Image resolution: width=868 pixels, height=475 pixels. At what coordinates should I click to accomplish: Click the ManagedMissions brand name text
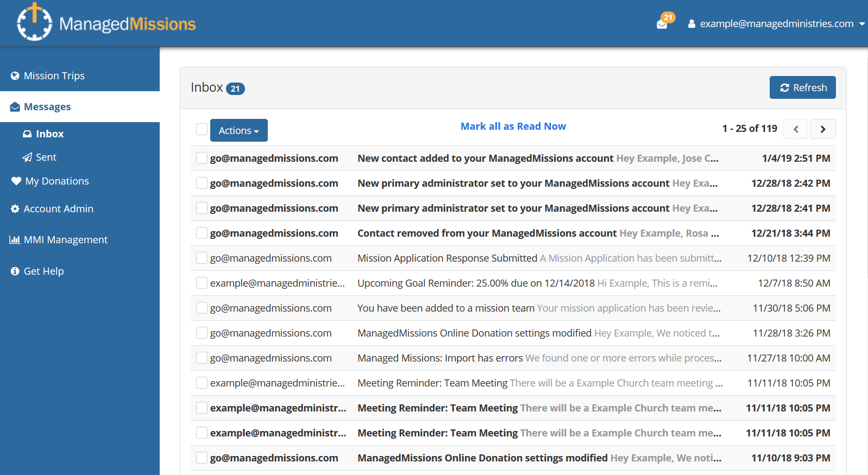pyautogui.click(x=127, y=24)
